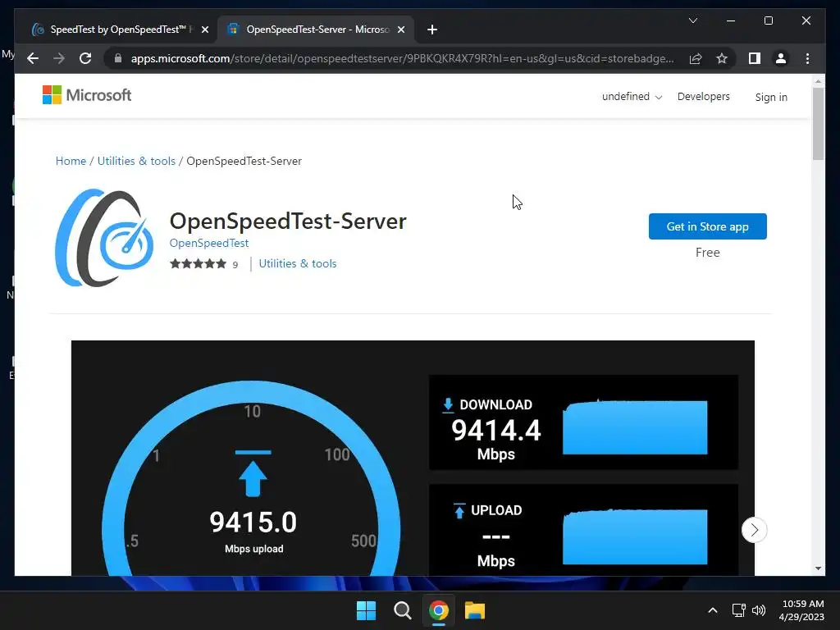Open the tab search chevron
This screenshot has height=630, width=840.
click(692, 21)
